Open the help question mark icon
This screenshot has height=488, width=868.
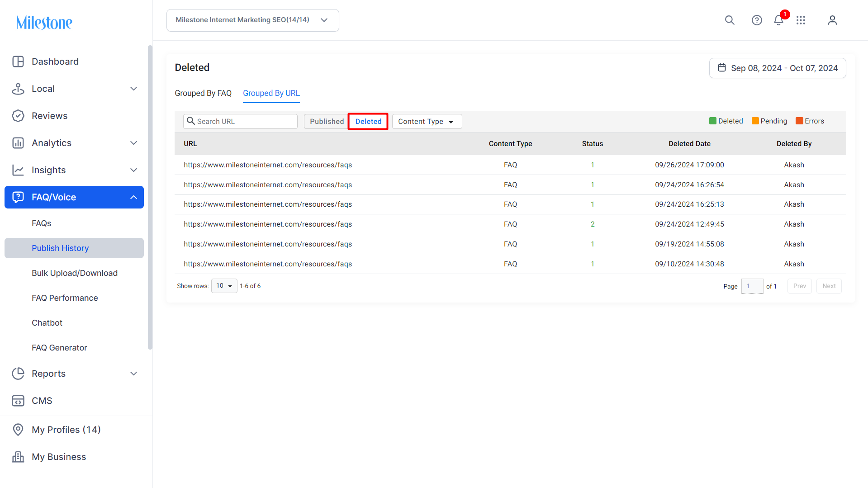(757, 20)
